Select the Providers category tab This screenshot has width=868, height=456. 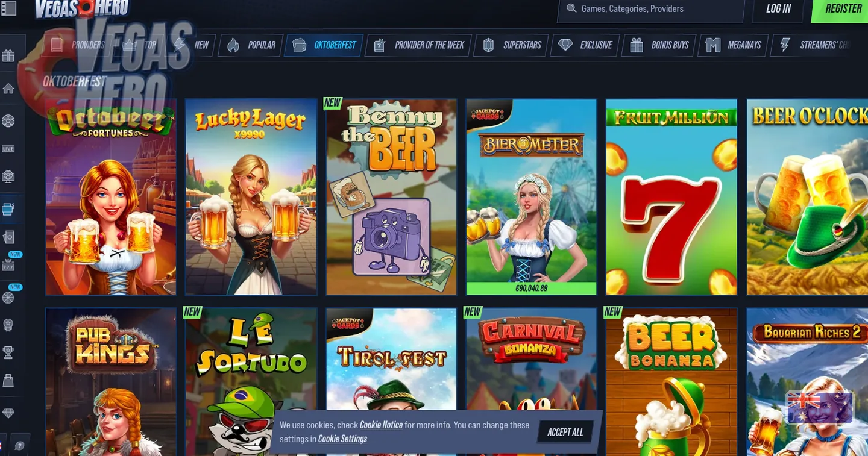tap(78, 45)
